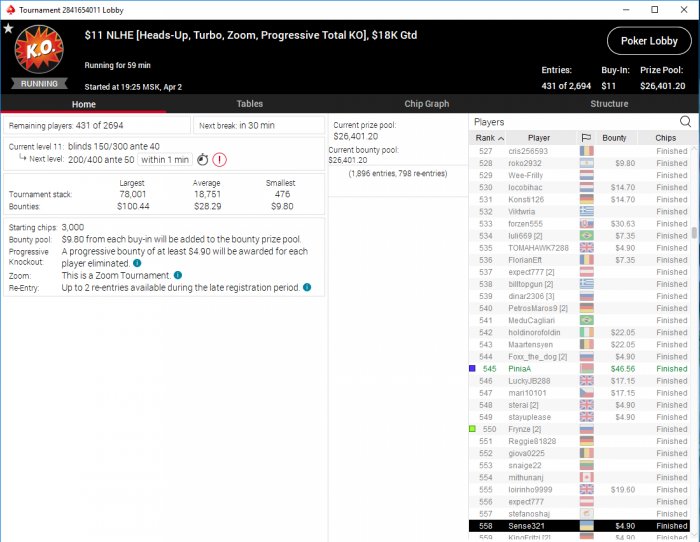Click flag icon for MeduCagliari
This screenshot has height=542, width=700.
[587, 320]
